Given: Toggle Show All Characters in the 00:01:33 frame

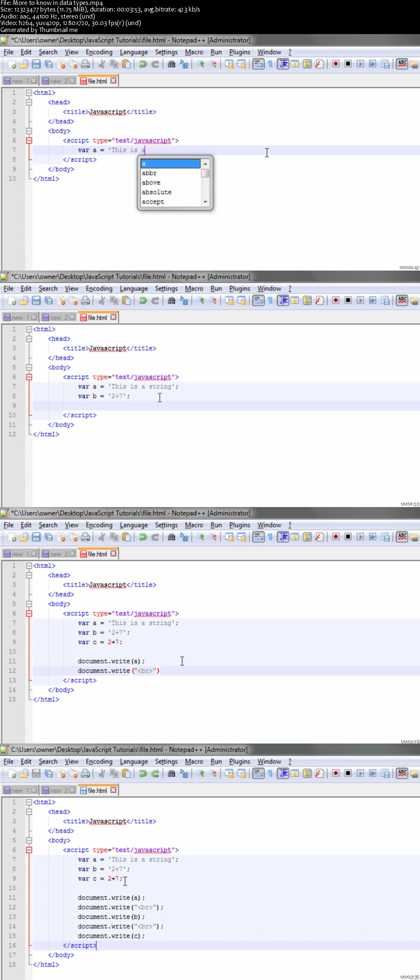Looking at the screenshot, I should pyautogui.click(x=270, y=301).
